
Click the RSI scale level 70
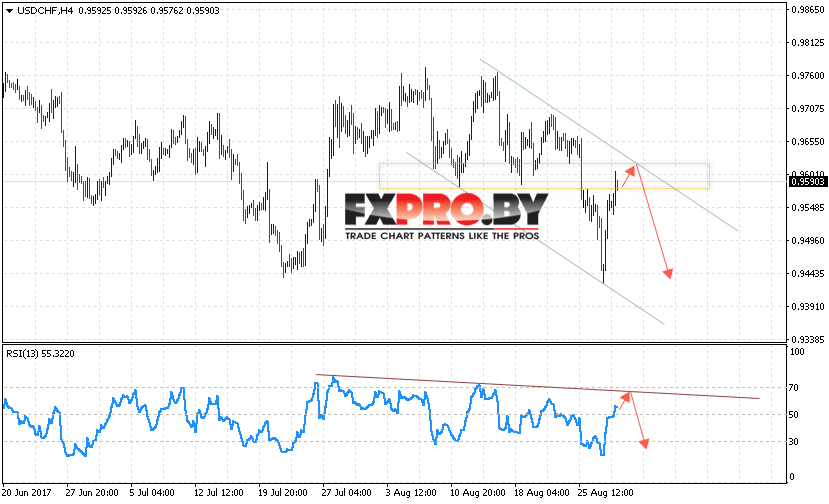coord(793,388)
